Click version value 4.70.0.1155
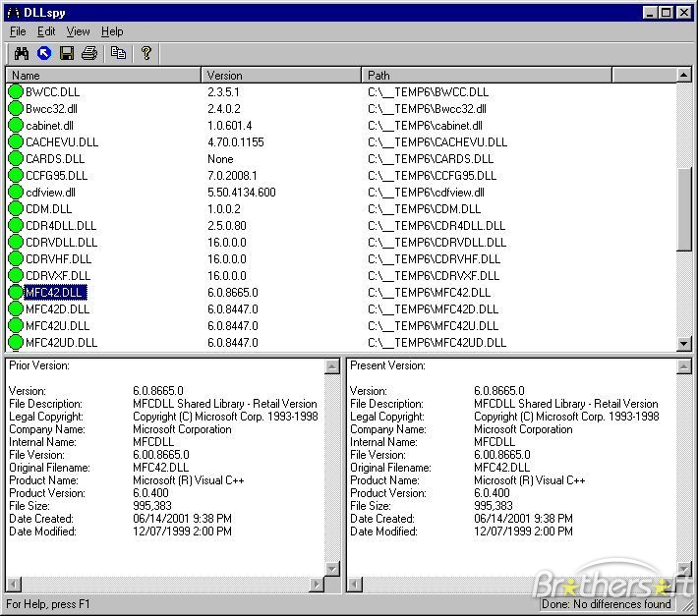Image resolution: width=698 pixels, height=616 pixels. pos(236,142)
